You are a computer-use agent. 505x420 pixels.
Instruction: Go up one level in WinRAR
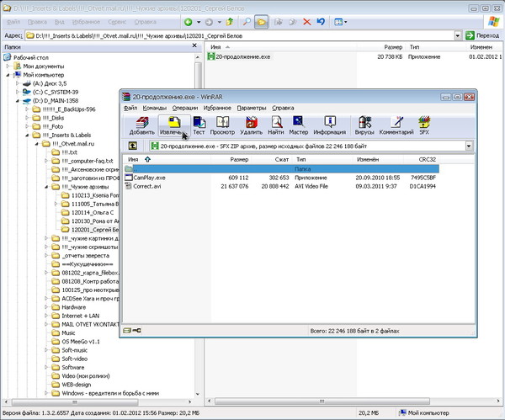pyautogui.click(x=132, y=146)
